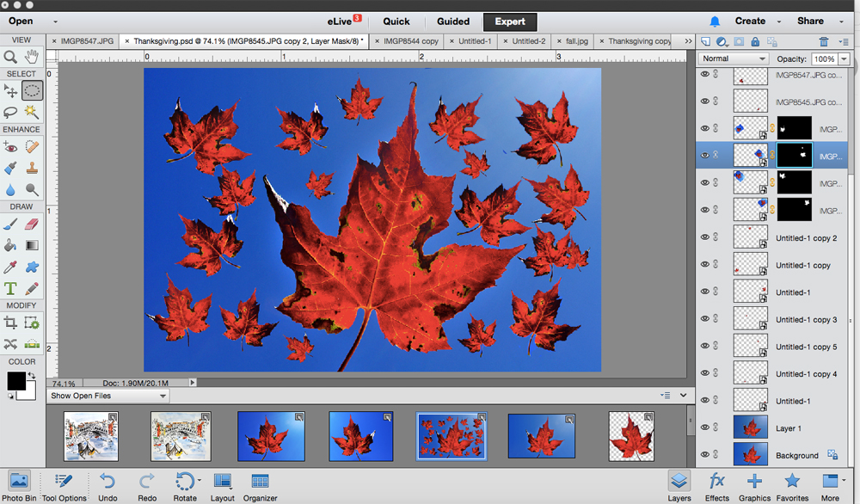Select the Magic Wand tool
Viewport: 860px width, 504px height.
click(x=32, y=112)
